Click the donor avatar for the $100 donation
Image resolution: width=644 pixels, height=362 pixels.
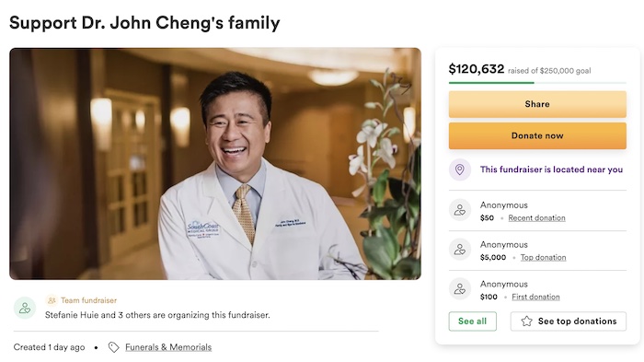(x=460, y=289)
